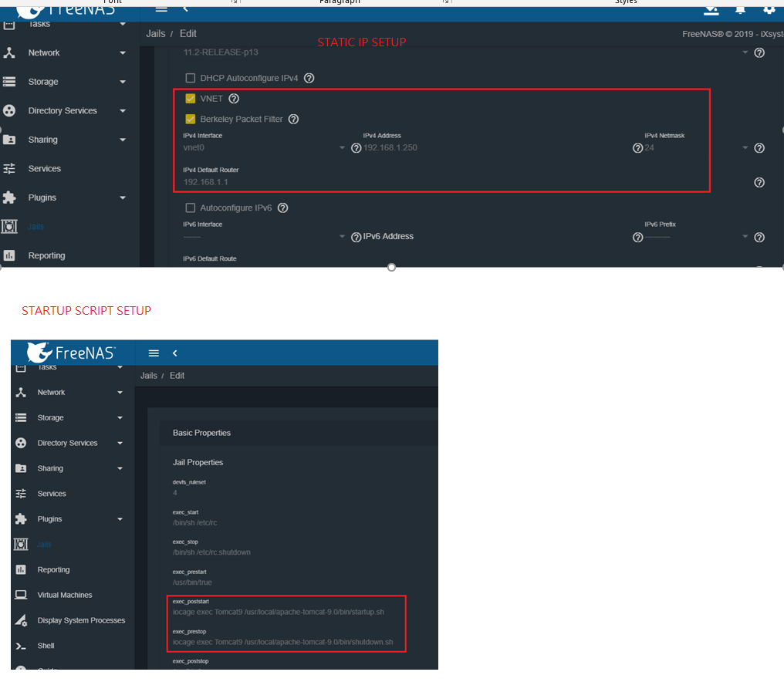This screenshot has height=682, width=784.
Task: Show help for the VNET option
Action: 234,99
